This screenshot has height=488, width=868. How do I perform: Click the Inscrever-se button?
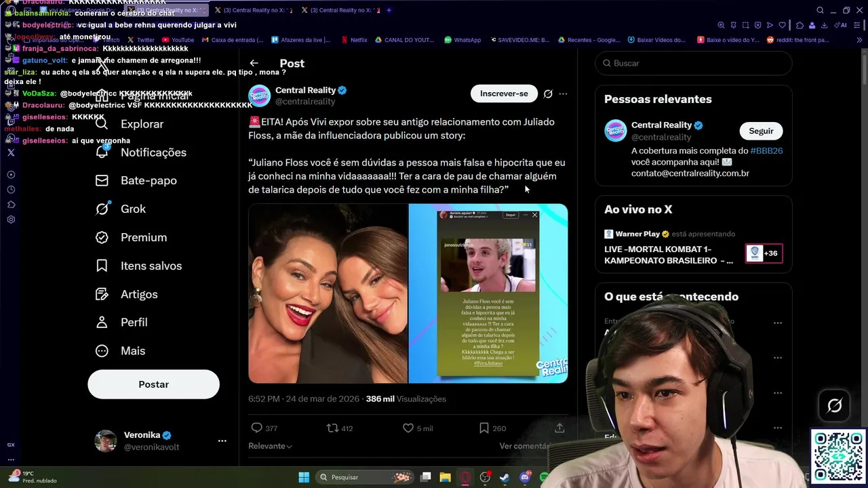[x=504, y=94]
